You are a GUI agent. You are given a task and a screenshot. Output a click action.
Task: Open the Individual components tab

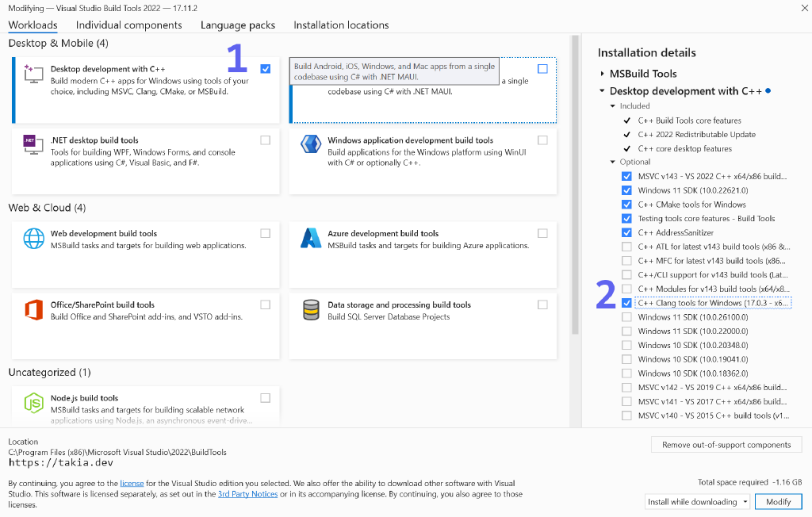click(x=129, y=25)
